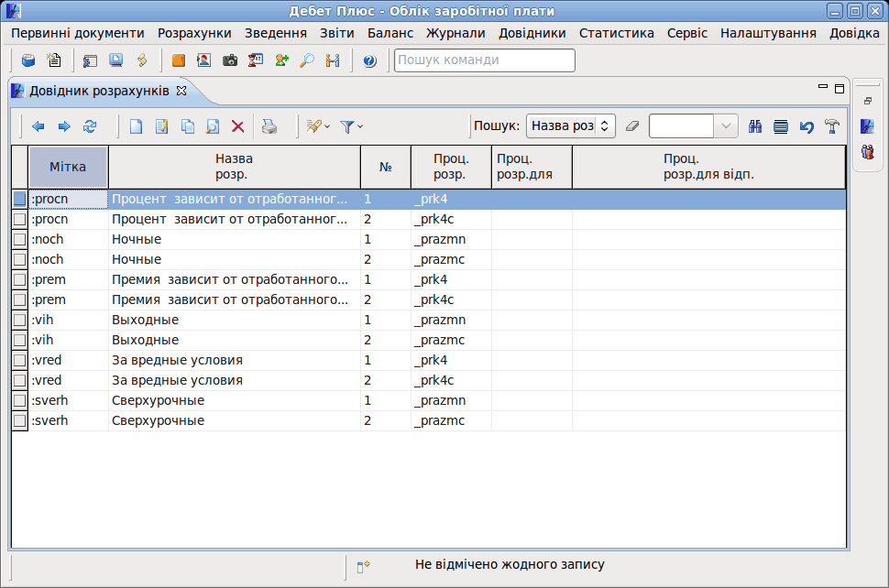This screenshot has height=588, width=889.
Task: Click the Проц. розр.для відп. column header
Action: pos(708,167)
